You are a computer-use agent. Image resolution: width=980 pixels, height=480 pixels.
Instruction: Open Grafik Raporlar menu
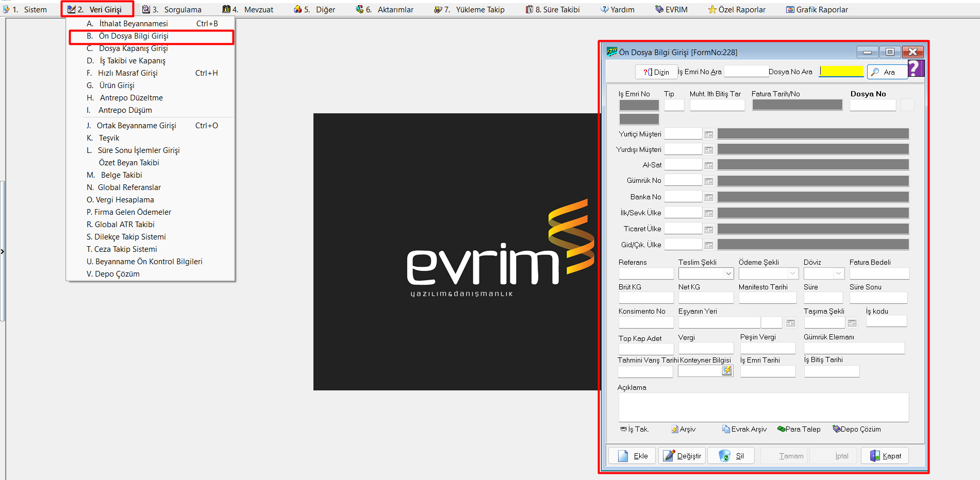tap(817, 9)
